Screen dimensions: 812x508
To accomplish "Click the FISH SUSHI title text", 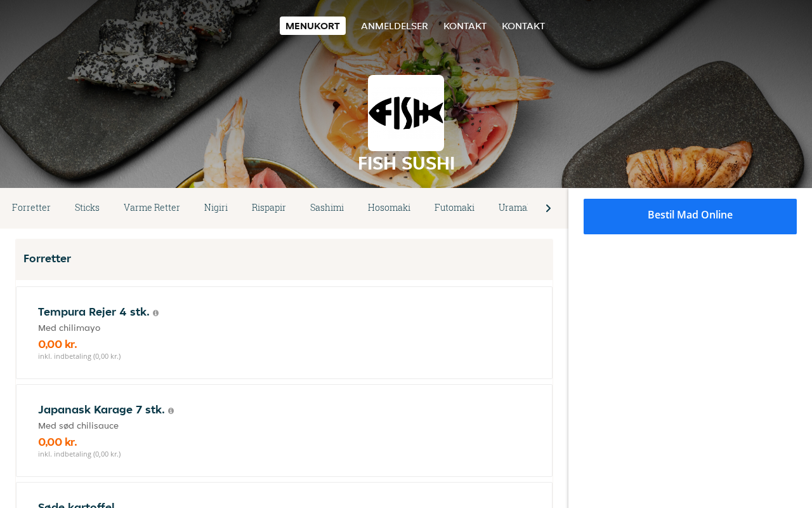I will (x=406, y=163).
